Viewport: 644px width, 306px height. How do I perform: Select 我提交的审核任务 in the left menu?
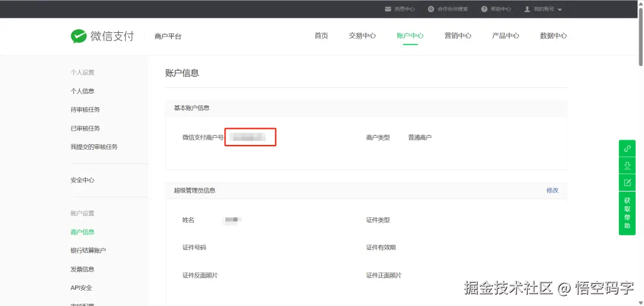[x=94, y=147]
